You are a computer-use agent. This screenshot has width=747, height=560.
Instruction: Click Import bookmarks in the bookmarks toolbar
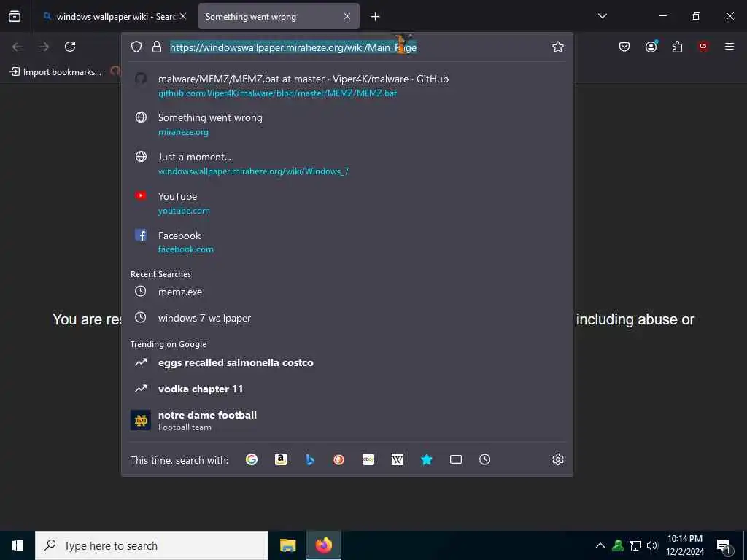[x=55, y=72]
